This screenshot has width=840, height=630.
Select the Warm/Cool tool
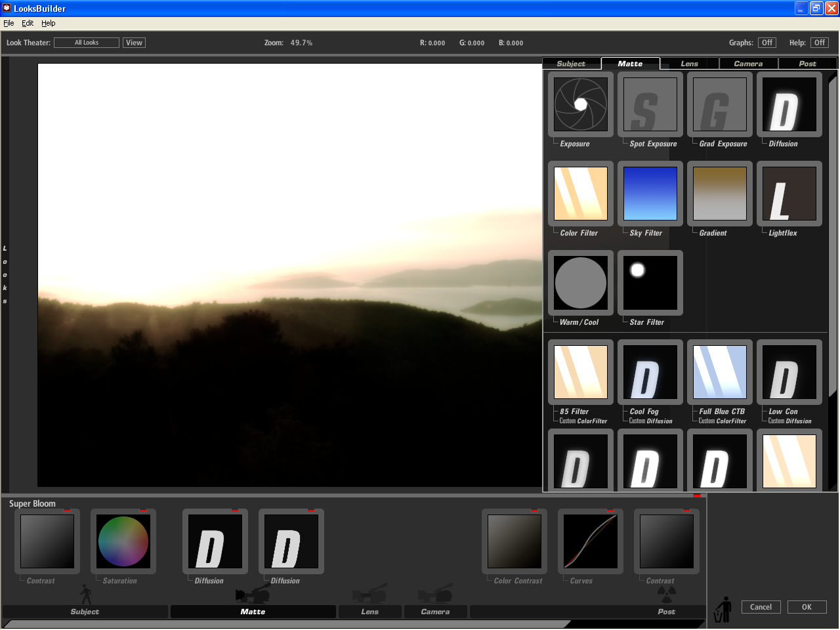(580, 283)
